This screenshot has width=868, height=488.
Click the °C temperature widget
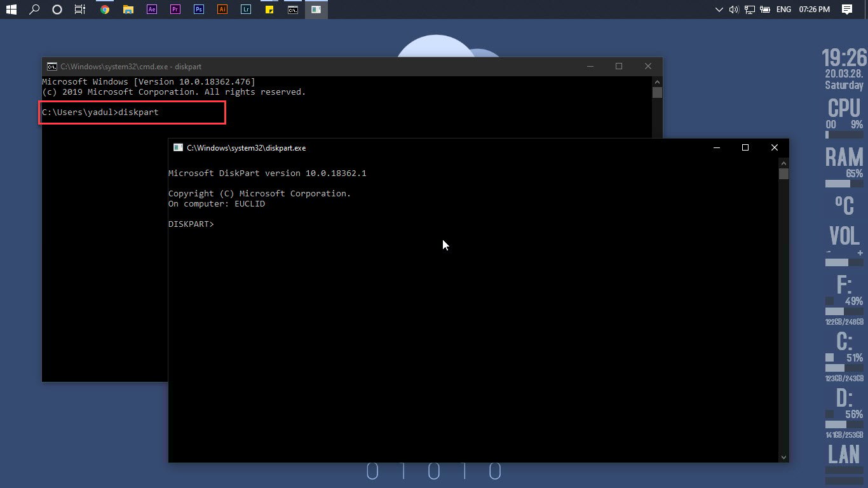tap(844, 205)
